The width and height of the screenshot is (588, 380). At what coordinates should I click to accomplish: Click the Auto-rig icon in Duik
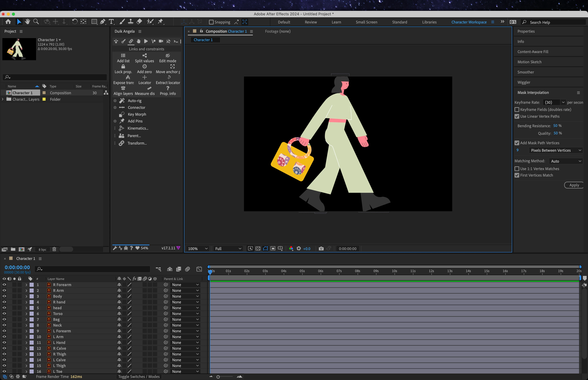(122, 101)
